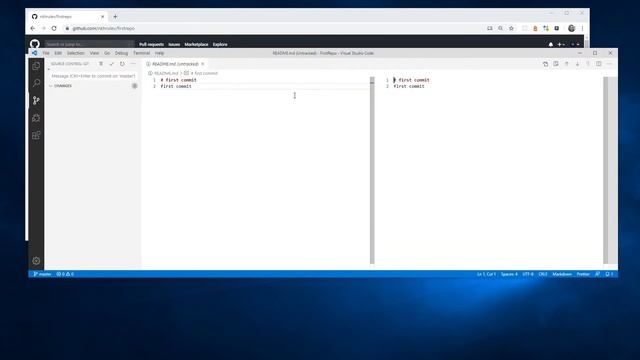
Task: Close the GitHub browser tab
Action: pyautogui.click(x=102, y=16)
